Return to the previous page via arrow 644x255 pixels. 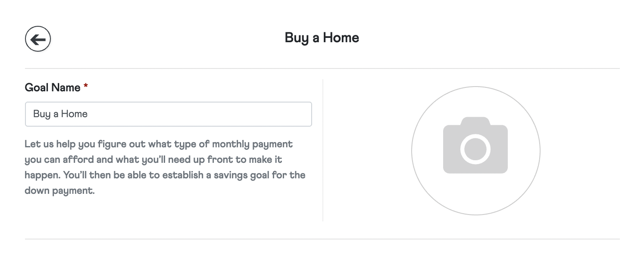(38, 39)
